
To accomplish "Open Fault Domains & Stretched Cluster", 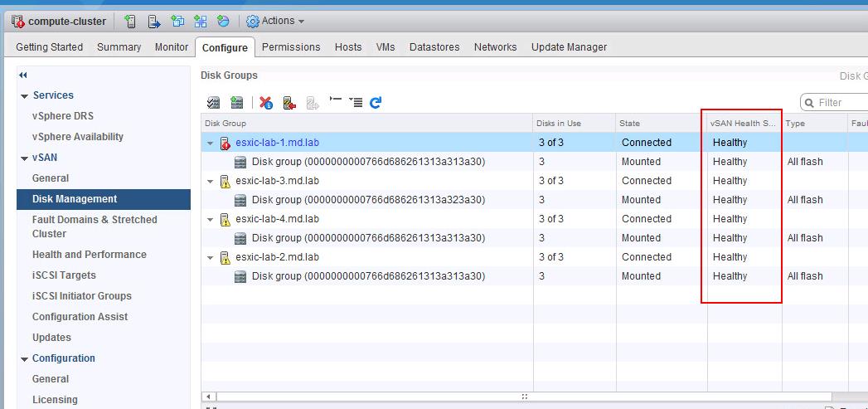I will pos(95,226).
